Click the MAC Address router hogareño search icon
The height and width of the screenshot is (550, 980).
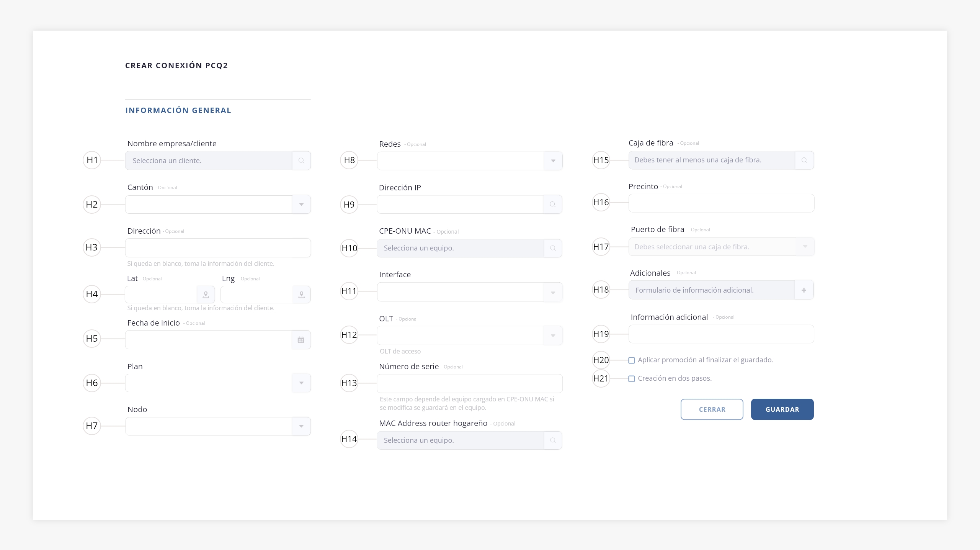[553, 440]
